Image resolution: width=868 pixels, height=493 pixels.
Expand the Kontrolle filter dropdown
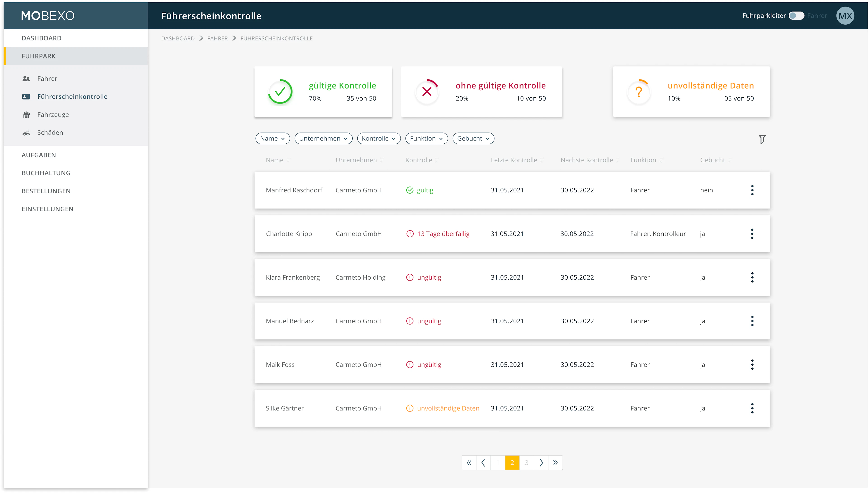(x=379, y=138)
